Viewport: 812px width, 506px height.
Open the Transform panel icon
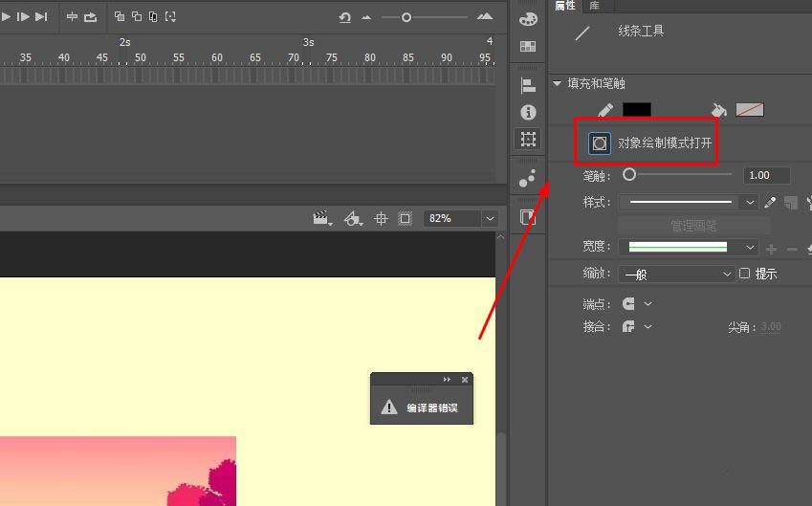pos(527,140)
